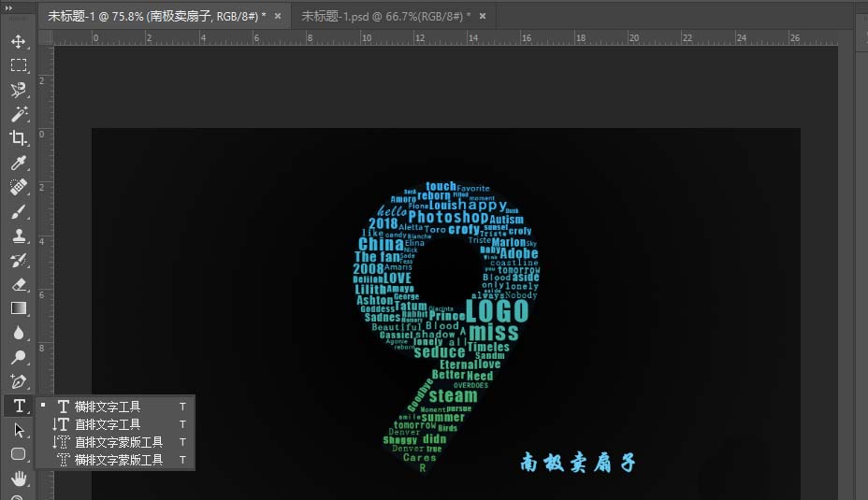Select the Dodge tool

(19, 357)
